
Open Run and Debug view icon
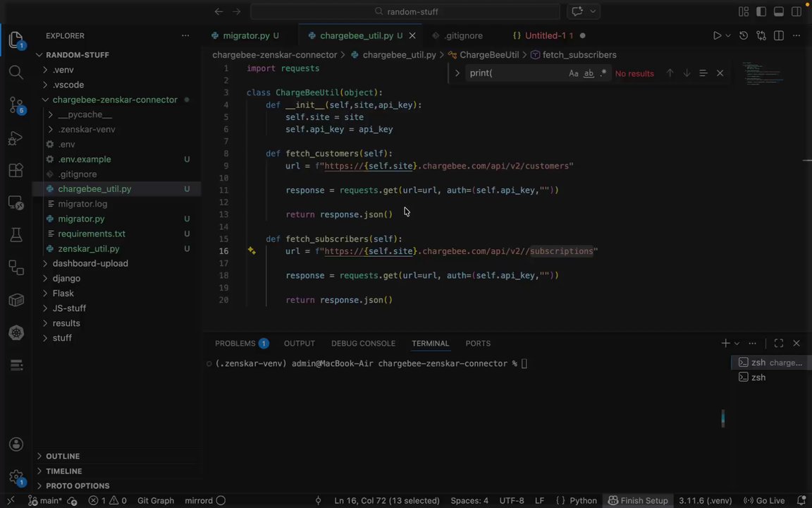tap(16, 138)
